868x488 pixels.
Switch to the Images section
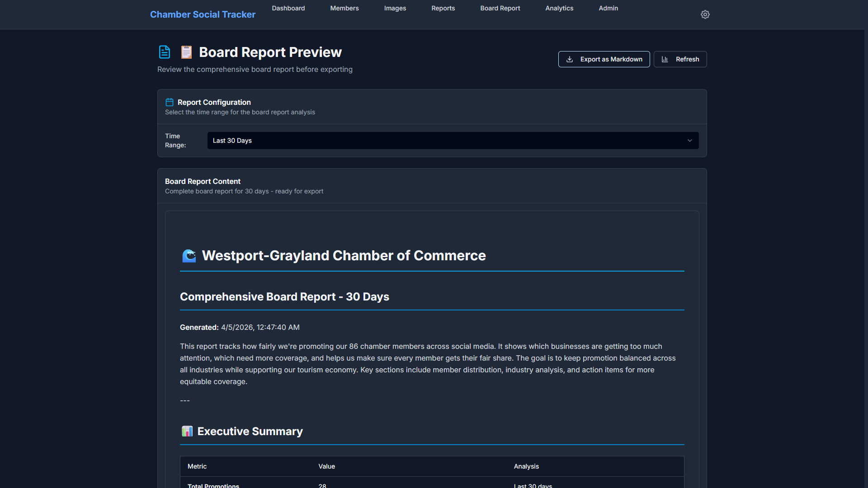click(395, 8)
